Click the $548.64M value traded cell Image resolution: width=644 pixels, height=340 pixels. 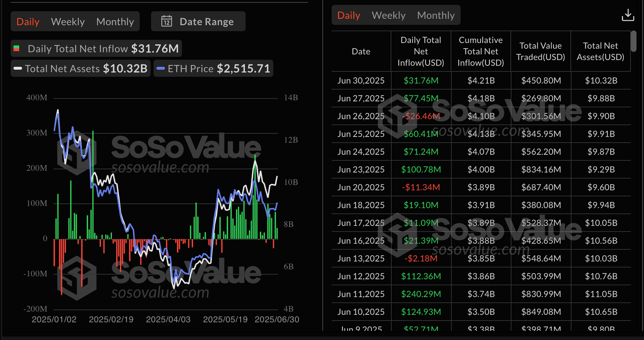coord(541,258)
